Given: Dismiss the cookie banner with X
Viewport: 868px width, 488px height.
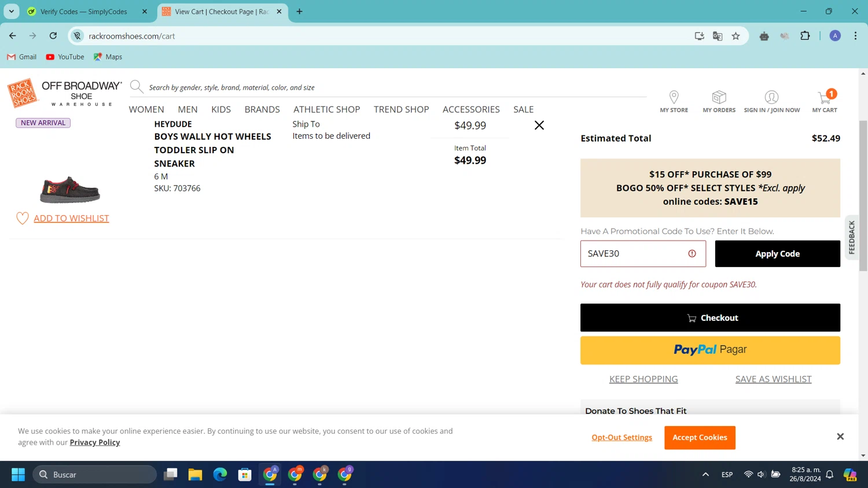Looking at the screenshot, I should point(840,437).
